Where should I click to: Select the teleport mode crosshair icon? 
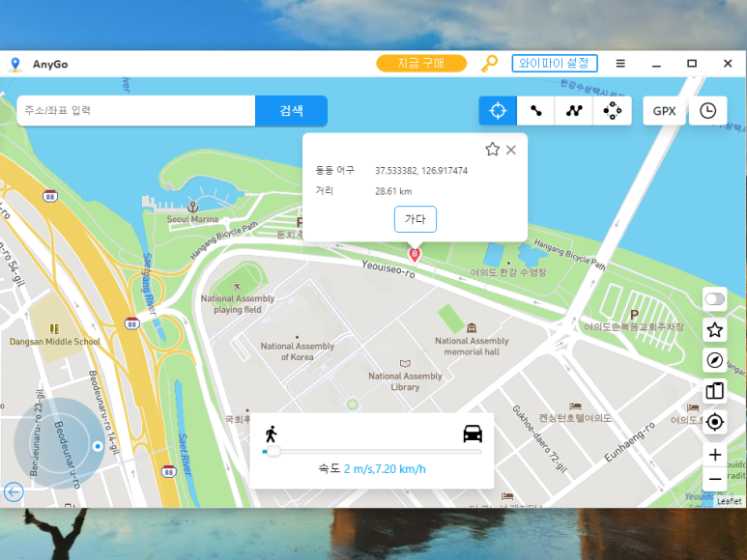pos(498,111)
